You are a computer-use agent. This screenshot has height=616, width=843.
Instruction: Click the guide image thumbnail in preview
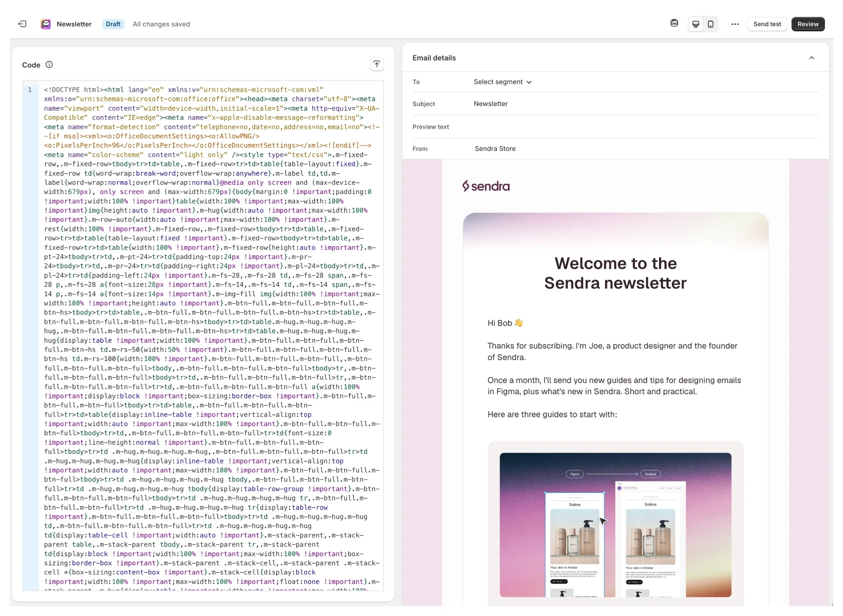tap(615, 525)
